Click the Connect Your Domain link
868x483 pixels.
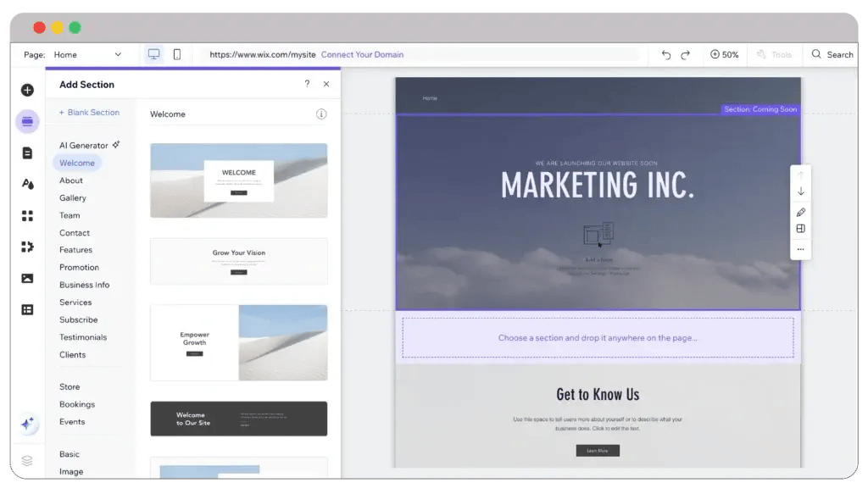coord(362,54)
